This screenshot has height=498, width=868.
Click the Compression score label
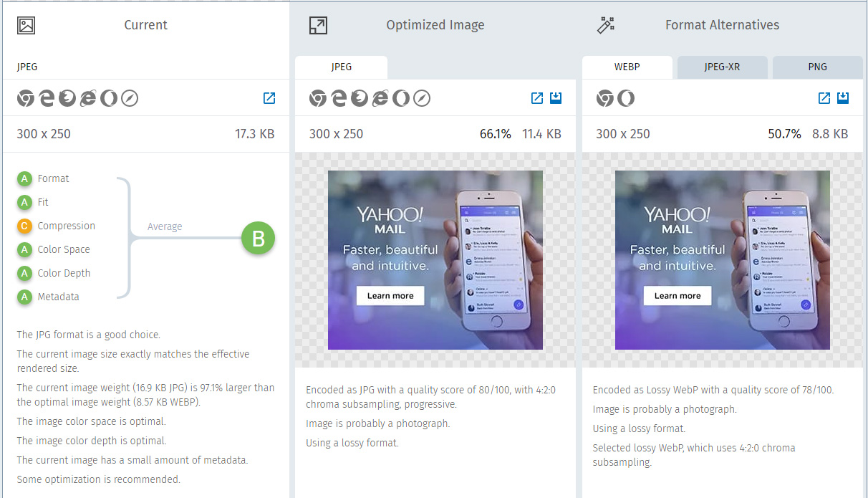coord(67,226)
